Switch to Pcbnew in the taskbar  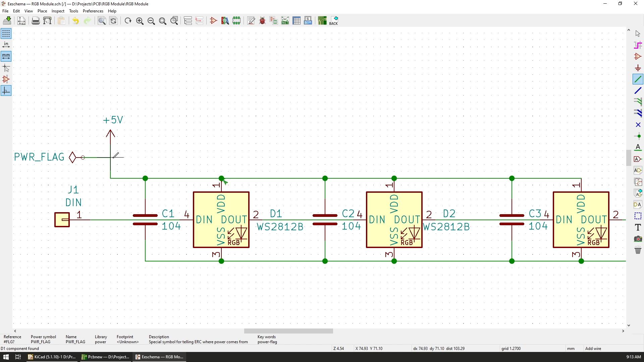106,357
